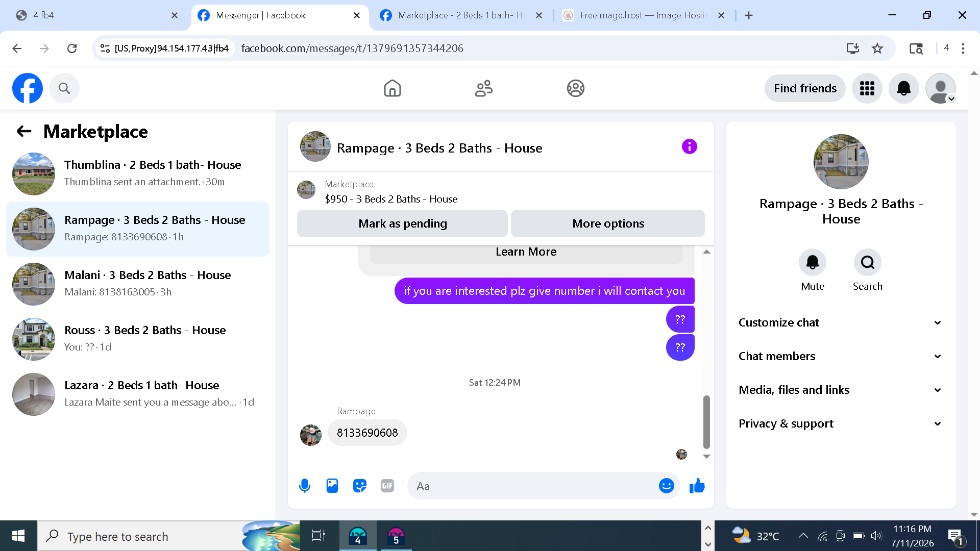This screenshot has height=551, width=980.
Task: Open volume control in system tray
Action: coord(876,536)
